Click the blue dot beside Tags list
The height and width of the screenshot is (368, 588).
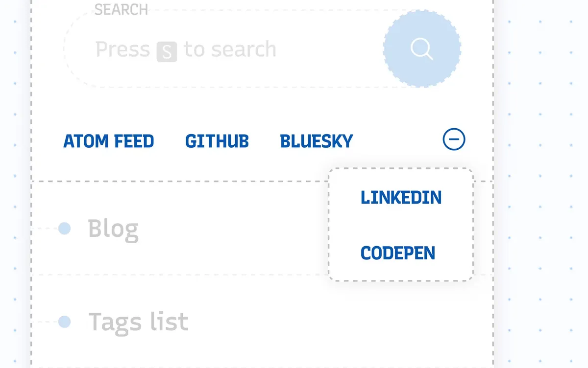pyautogui.click(x=64, y=322)
